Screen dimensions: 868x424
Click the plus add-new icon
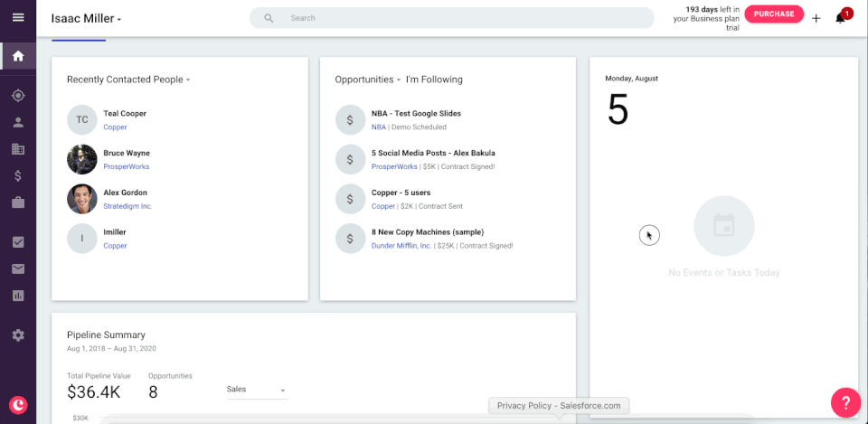point(816,18)
